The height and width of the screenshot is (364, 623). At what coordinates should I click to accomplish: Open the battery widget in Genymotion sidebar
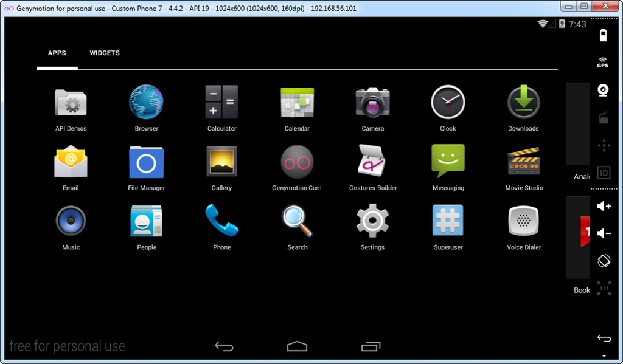[x=603, y=35]
